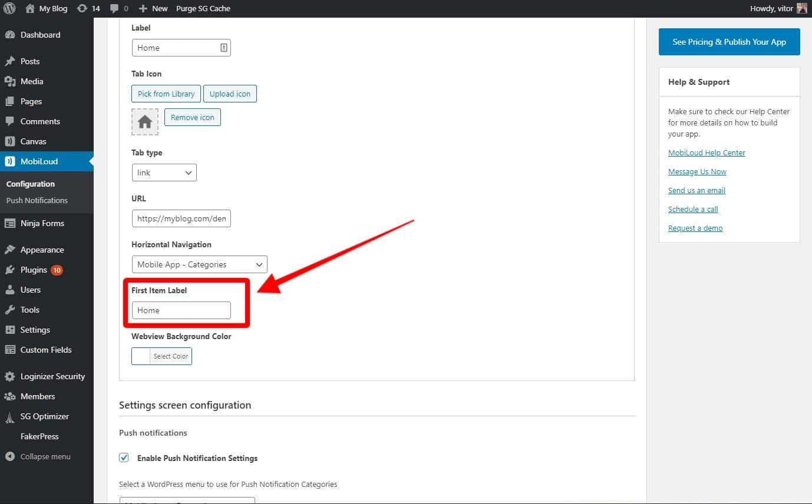812x504 pixels.
Task: Click the Appearance brush icon
Action: click(10, 250)
